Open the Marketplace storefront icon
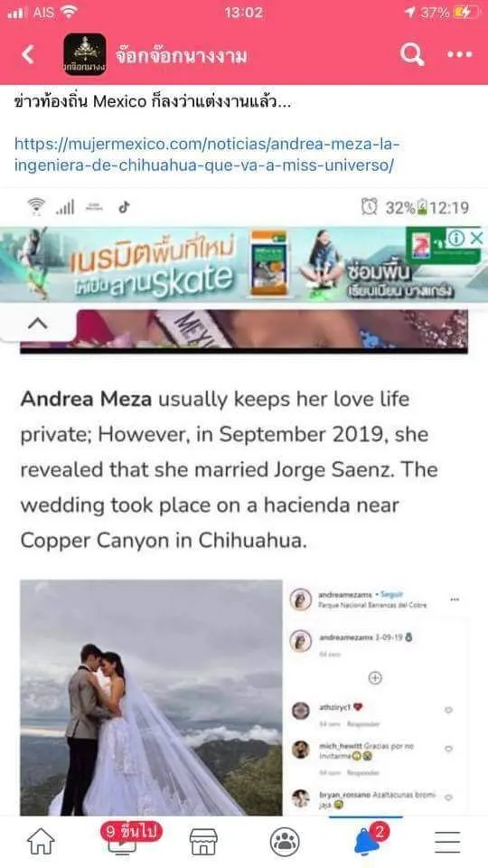Screen dimensions: 488x868 click(203, 842)
